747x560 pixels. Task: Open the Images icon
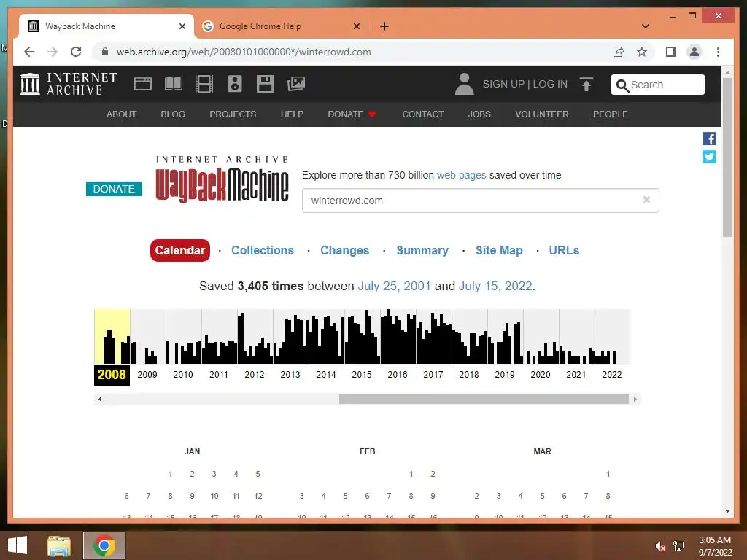pos(296,84)
